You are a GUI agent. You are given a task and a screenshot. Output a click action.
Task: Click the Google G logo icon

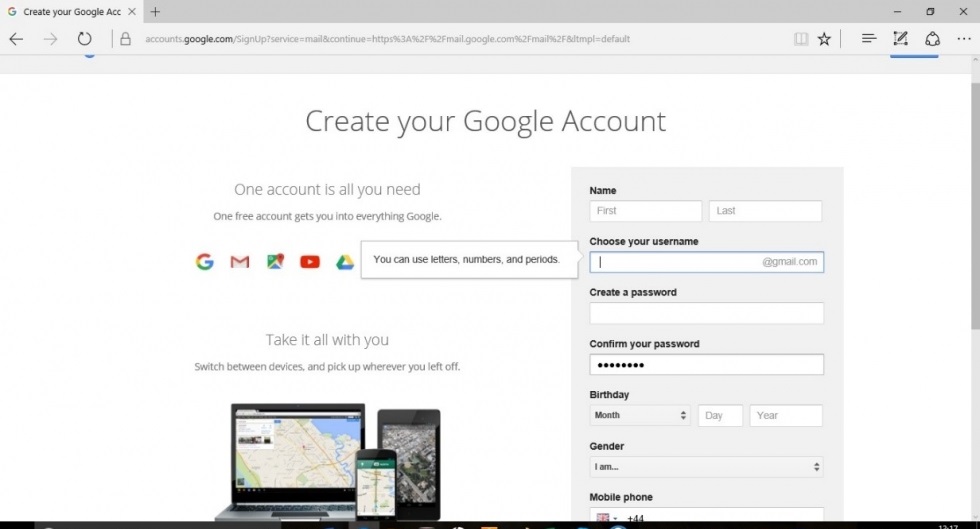[x=204, y=261]
